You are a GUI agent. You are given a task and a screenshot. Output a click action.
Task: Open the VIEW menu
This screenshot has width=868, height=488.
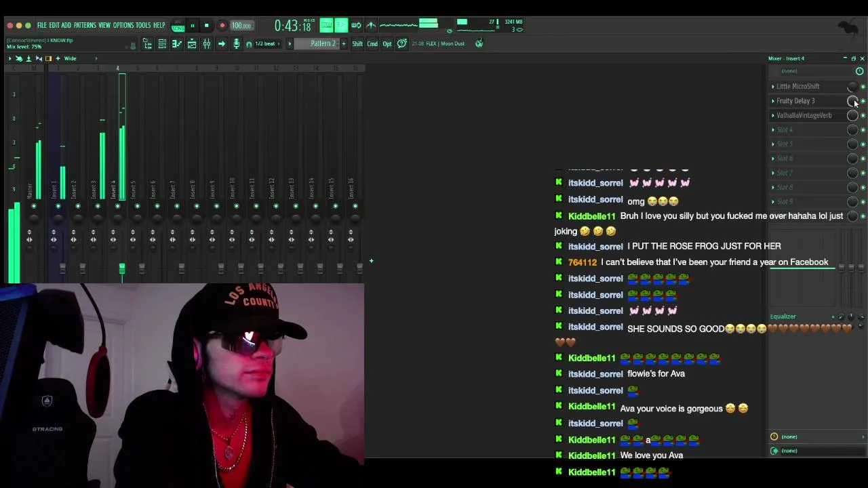coord(104,26)
